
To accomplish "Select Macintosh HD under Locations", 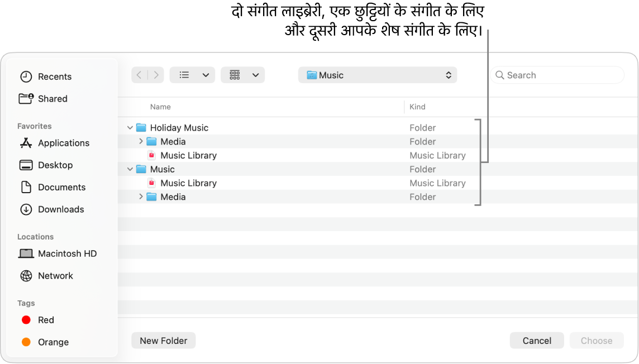I will [x=58, y=253].
